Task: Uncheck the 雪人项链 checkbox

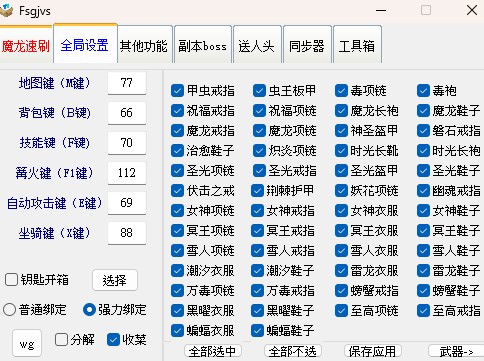Action: (177, 251)
